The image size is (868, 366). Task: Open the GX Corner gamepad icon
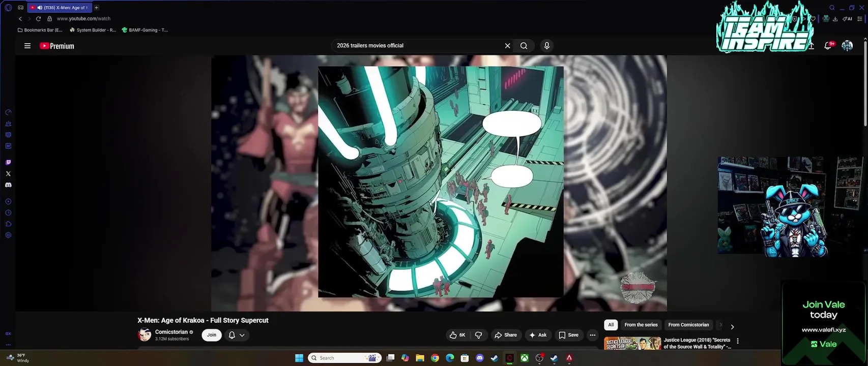coord(20,8)
